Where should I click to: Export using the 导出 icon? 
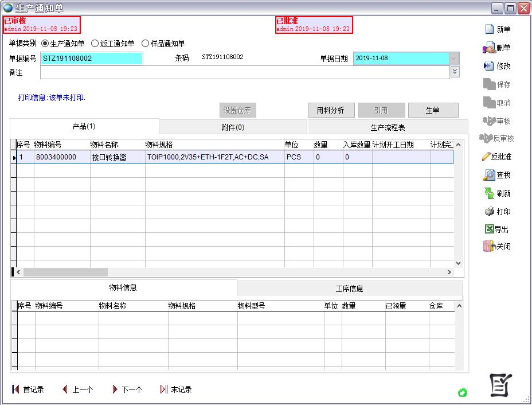tap(489, 229)
